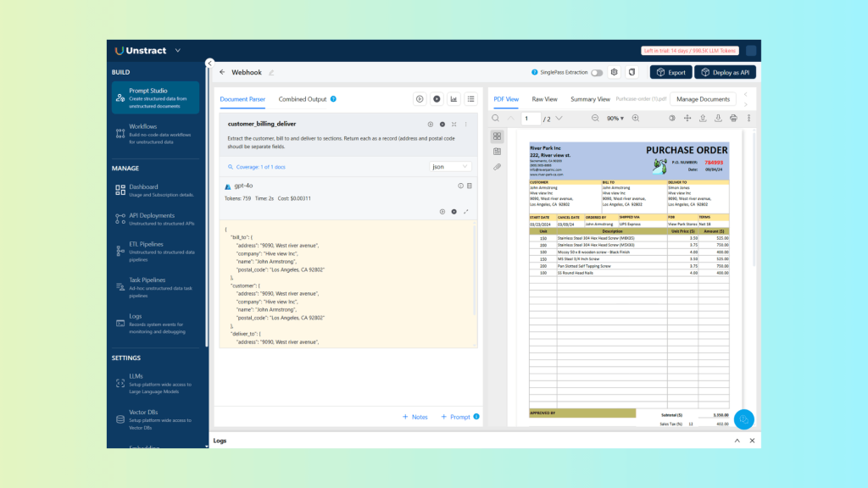Select the page thumbnails panel icon
Viewport: 868px width, 488px height.
[498, 136]
